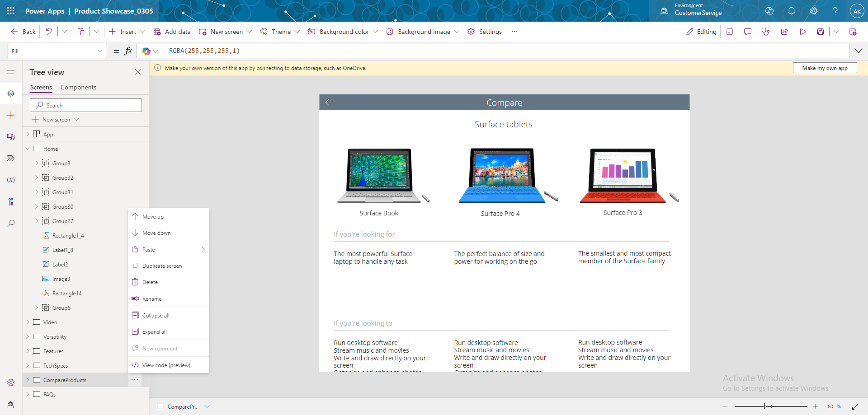Click the Share icon in toolbar
Viewport: 868px width, 415px height.
click(784, 32)
